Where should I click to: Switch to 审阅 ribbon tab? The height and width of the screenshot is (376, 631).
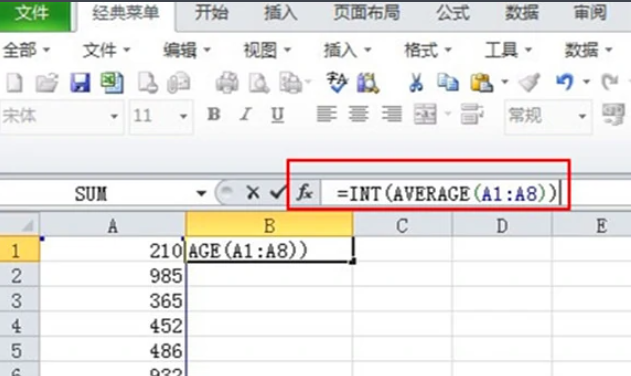pyautogui.click(x=590, y=13)
